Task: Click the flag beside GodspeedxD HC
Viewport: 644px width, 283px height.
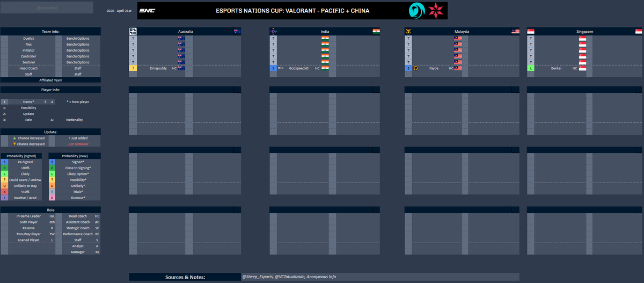Action: click(325, 69)
